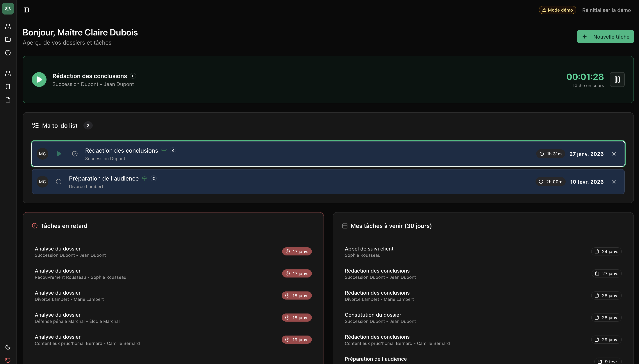The image size is (639, 364).
Task: Mark Préparation de l'audience as complete
Action: tap(58, 182)
